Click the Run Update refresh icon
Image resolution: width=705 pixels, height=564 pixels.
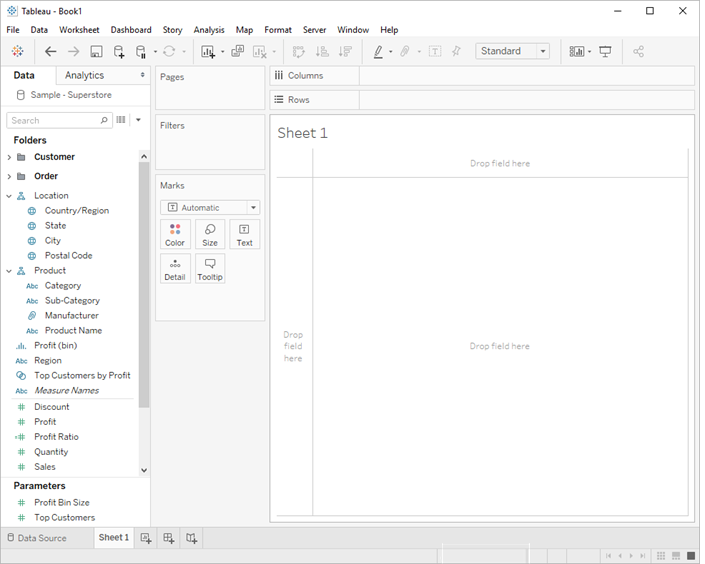pyautogui.click(x=169, y=52)
